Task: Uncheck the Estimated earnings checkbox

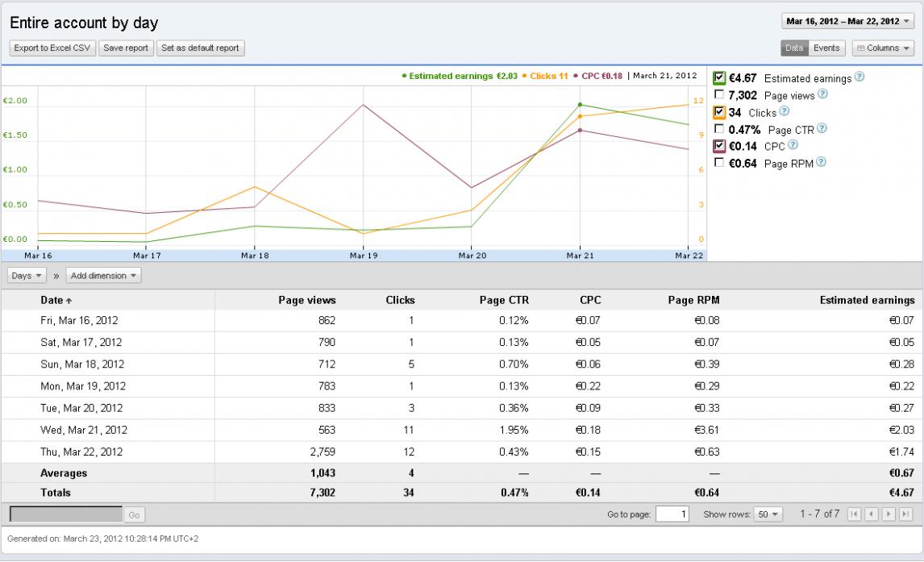Action: point(719,77)
